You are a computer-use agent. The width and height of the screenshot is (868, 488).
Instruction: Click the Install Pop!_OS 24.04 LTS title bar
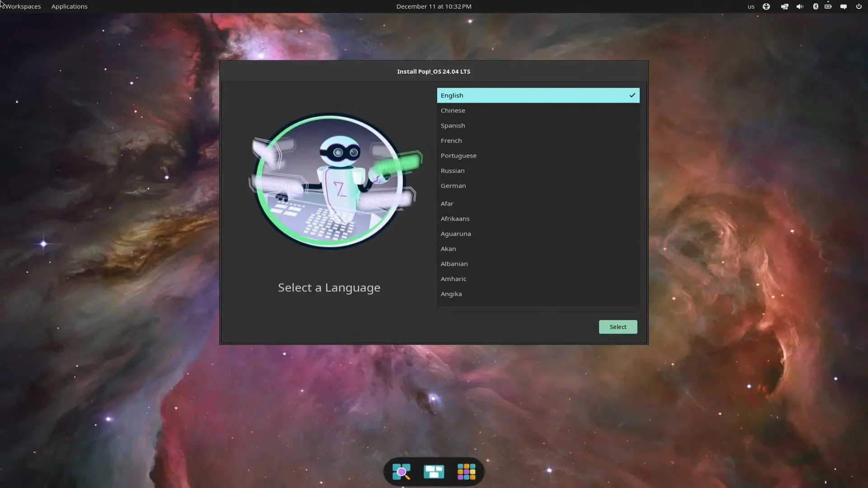434,71
